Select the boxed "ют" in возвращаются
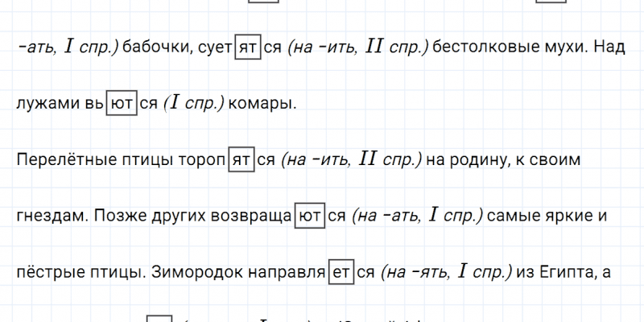Viewport: 644px width, 322px height. click(309, 217)
